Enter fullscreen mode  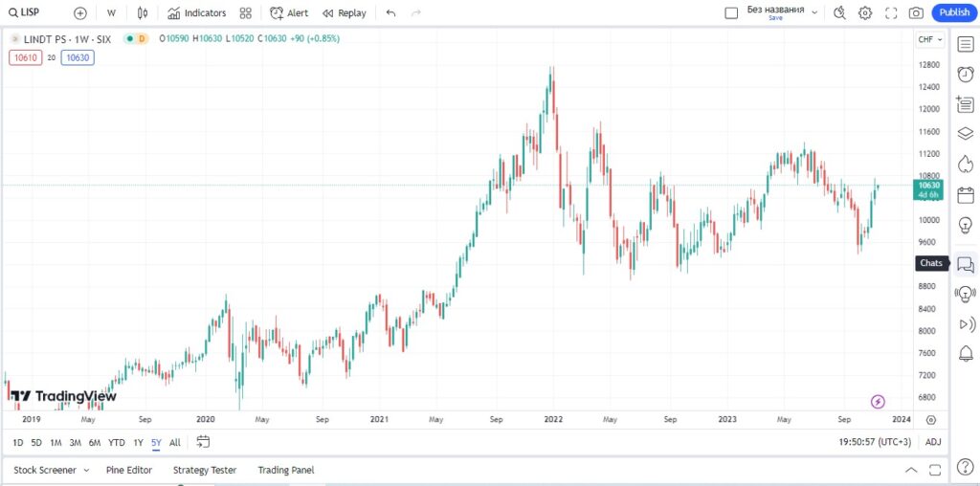pos(891,12)
